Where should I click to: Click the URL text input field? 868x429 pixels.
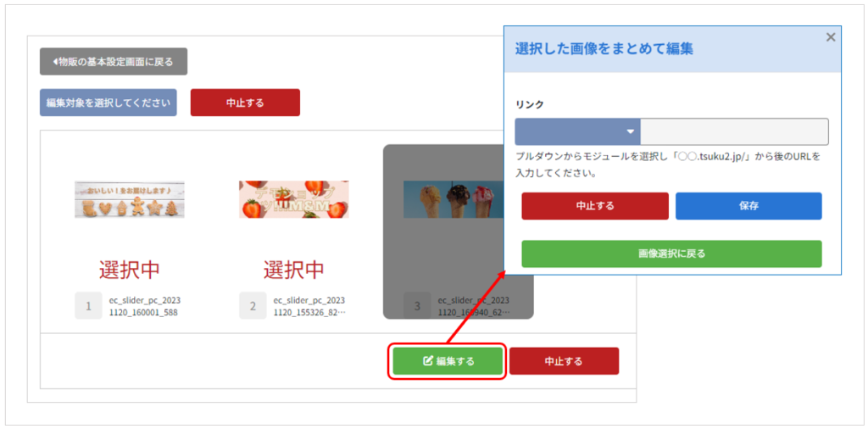click(734, 131)
